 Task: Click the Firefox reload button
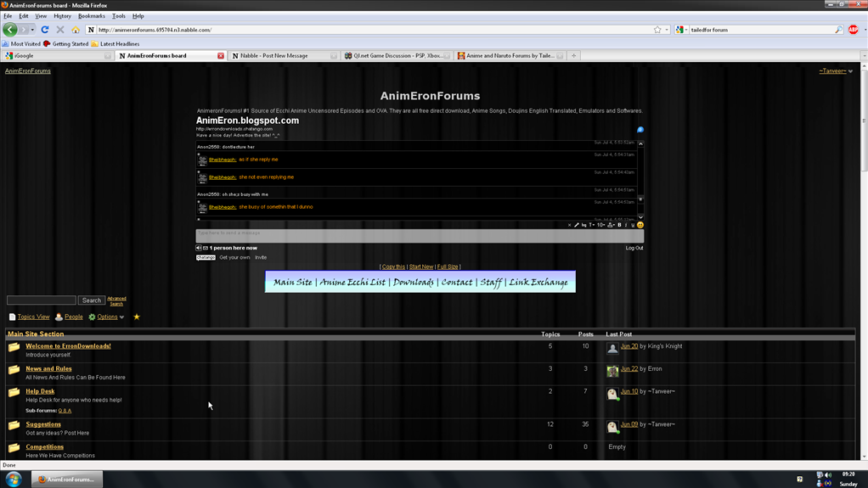[45, 30]
